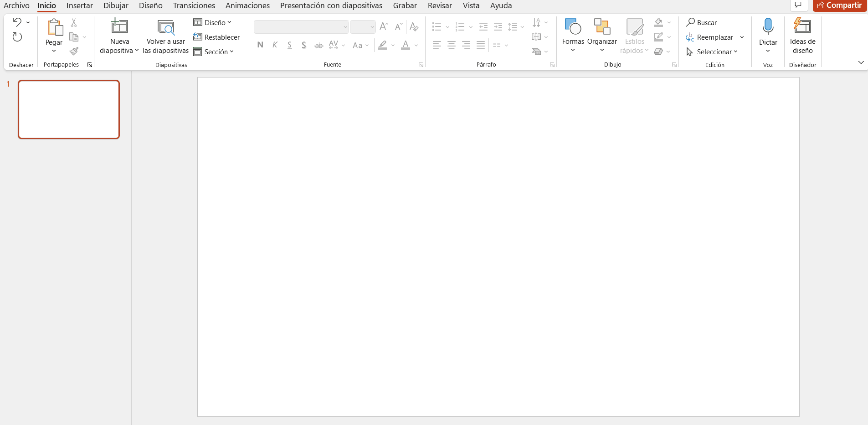Click the blank slide canvas
The image size is (868, 425).
(x=498, y=247)
